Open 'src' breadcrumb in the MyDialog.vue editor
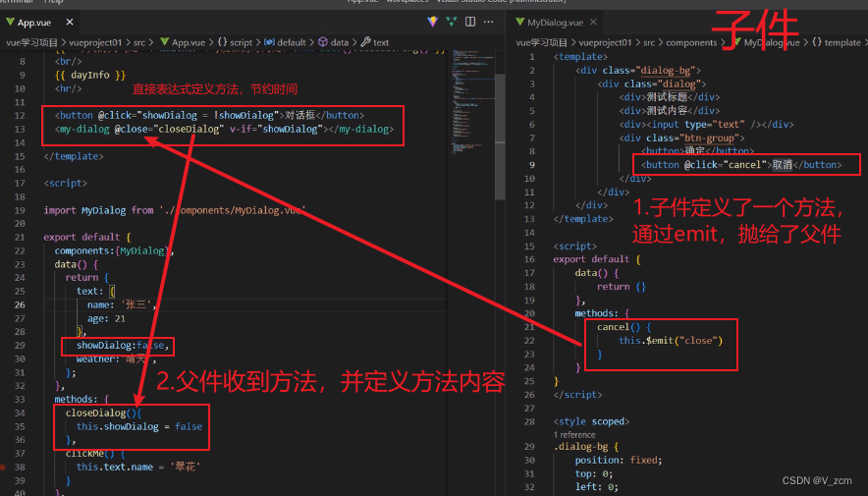Screen dimensions: 868x496 click(x=649, y=42)
